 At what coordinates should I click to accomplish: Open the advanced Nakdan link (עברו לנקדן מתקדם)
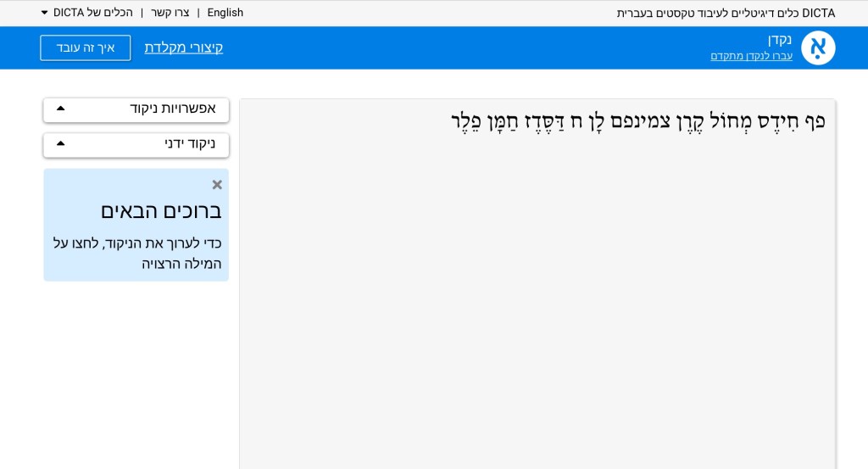tap(751, 56)
